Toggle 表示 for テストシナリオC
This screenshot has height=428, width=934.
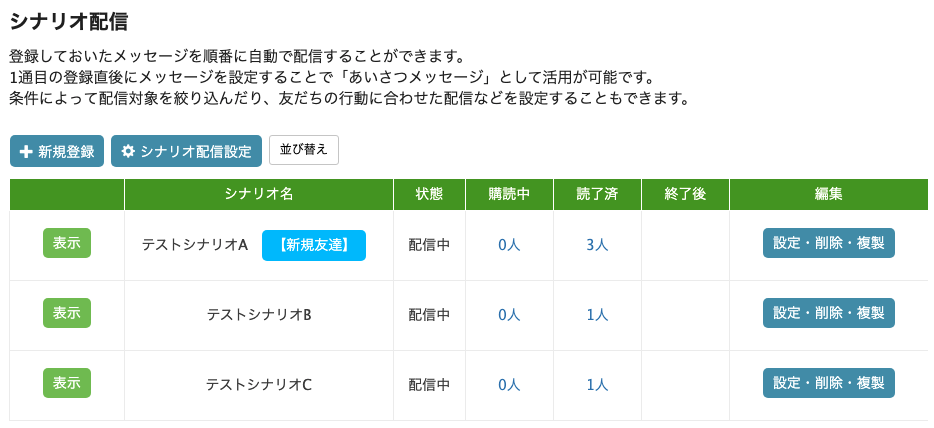pos(67,383)
